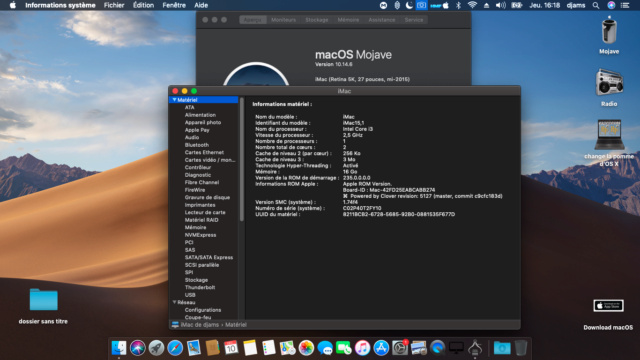Open the Fenêtre menu
The image size is (640, 360).
pyautogui.click(x=174, y=5)
